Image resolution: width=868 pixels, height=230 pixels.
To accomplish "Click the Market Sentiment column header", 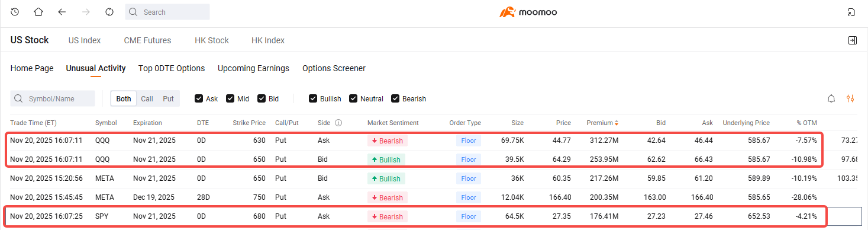I will tap(393, 123).
